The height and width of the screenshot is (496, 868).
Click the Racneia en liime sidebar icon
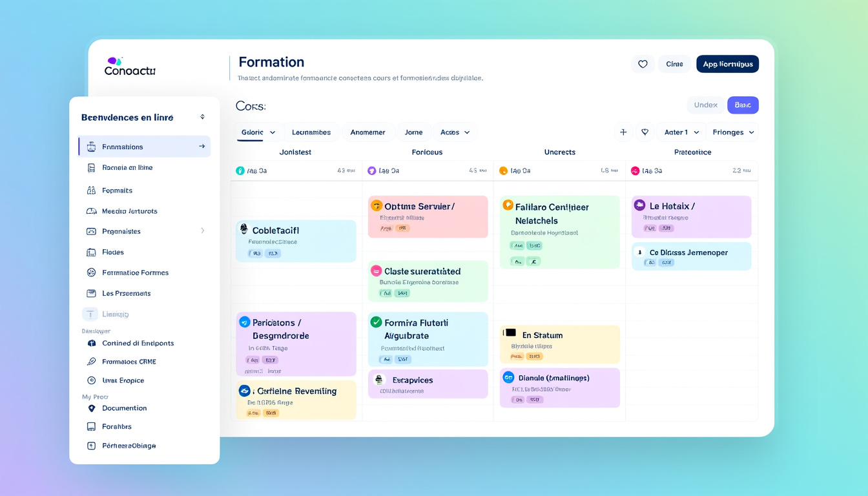click(90, 167)
